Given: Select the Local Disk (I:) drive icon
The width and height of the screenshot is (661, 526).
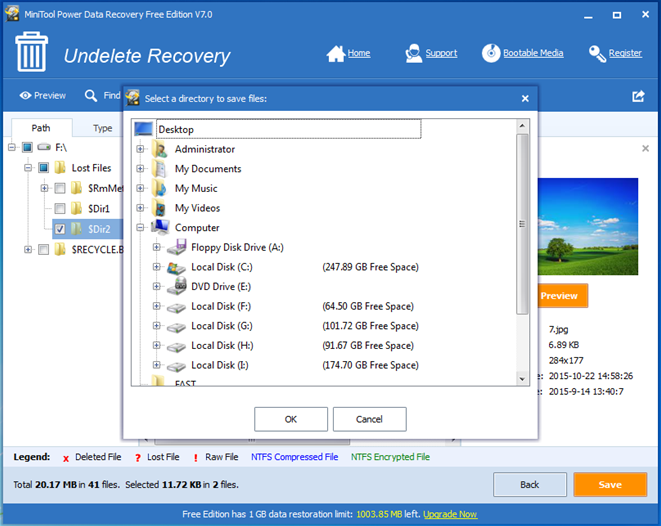Looking at the screenshot, I should click(177, 367).
